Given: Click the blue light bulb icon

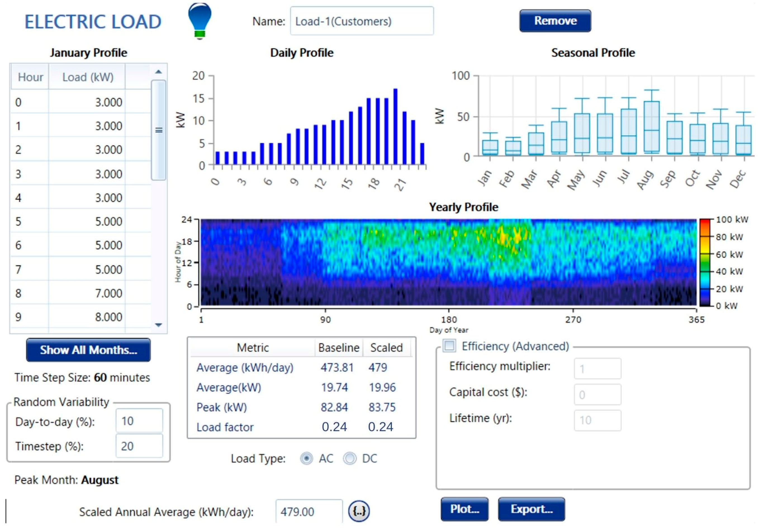Looking at the screenshot, I should [199, 20].
